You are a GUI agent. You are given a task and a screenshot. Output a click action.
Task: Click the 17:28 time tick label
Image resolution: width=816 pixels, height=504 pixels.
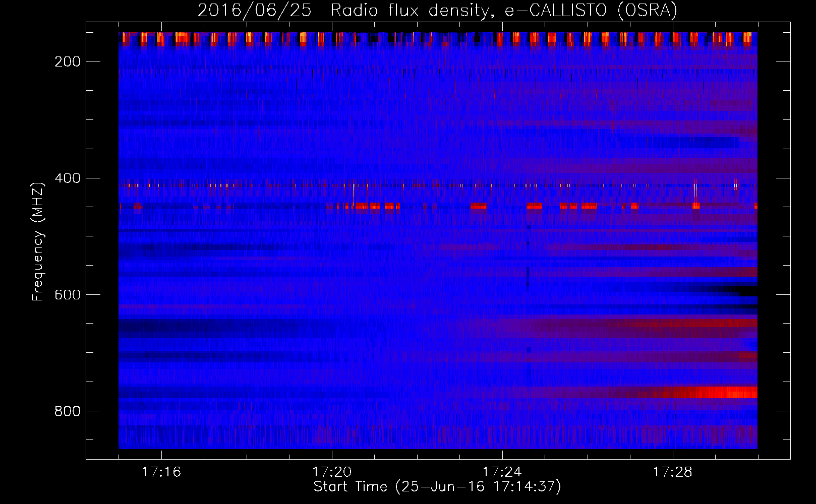click(x=673, y=472)
